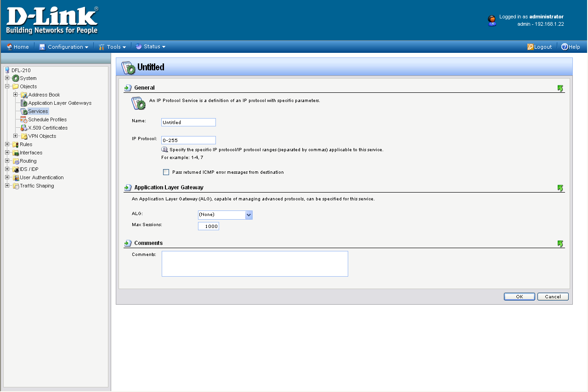Click the IP Protocol input field
This screenshot has height=392, width=588.
[188, 140]
